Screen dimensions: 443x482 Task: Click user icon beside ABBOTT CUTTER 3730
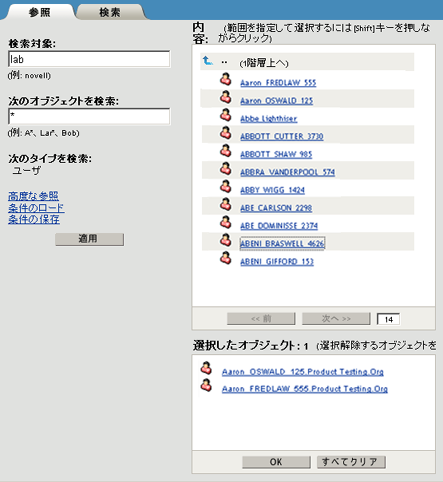pyautogui.click(x=226, y=133)
